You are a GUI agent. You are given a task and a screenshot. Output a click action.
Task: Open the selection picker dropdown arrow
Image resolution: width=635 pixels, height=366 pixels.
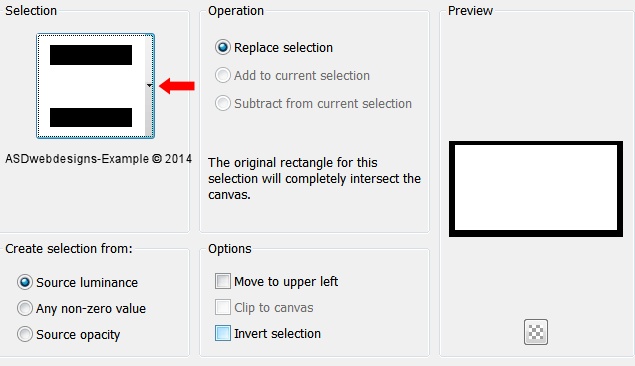coord(149,85)
